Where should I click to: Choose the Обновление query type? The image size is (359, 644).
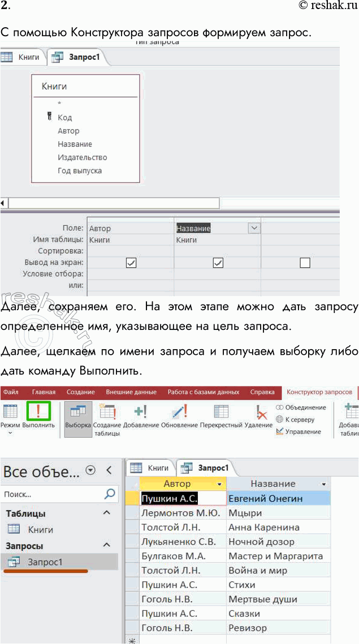tap(179, 417)
